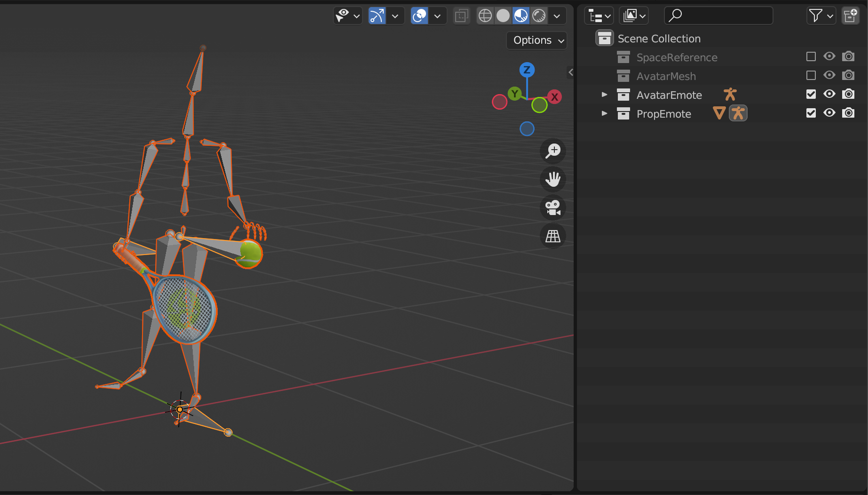Click the Z axis on navigation gizmo
The width and height of the screenshot is (868, 495).
[527, 70]
